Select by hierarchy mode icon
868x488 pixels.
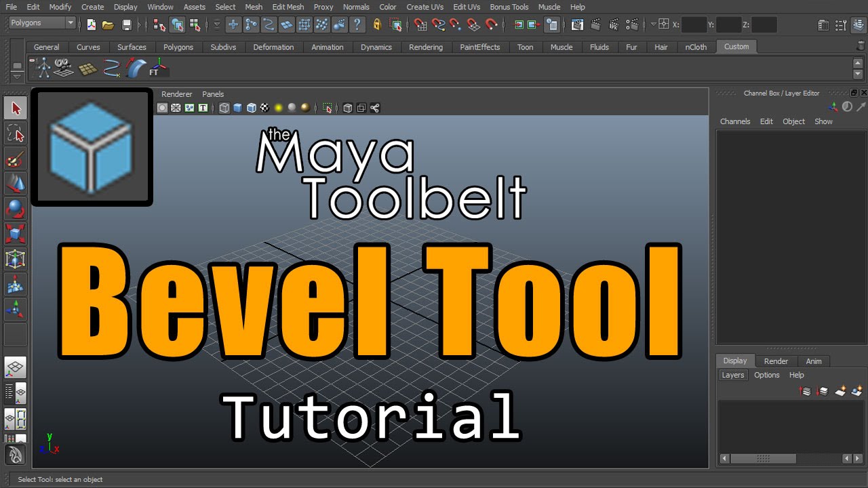coord(159,25)
